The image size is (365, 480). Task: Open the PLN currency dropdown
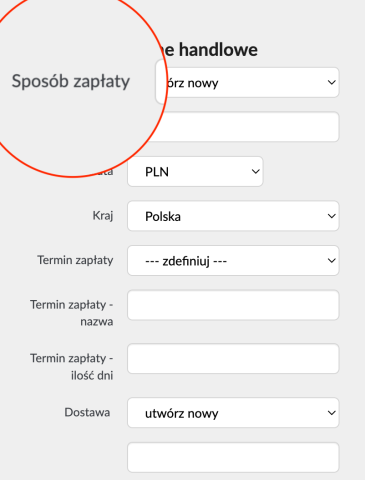pos(195,172)
